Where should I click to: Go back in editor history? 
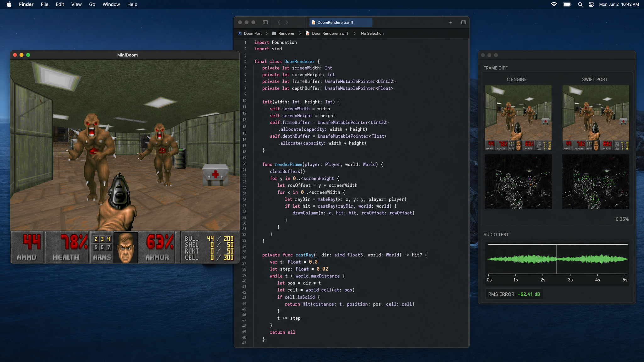pos(279,22)
